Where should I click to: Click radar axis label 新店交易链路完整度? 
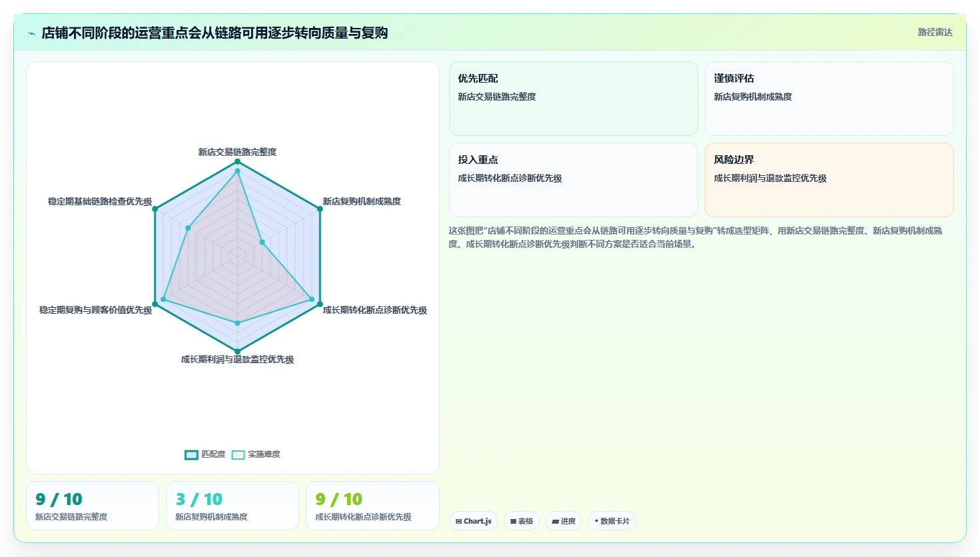(237, 152)
